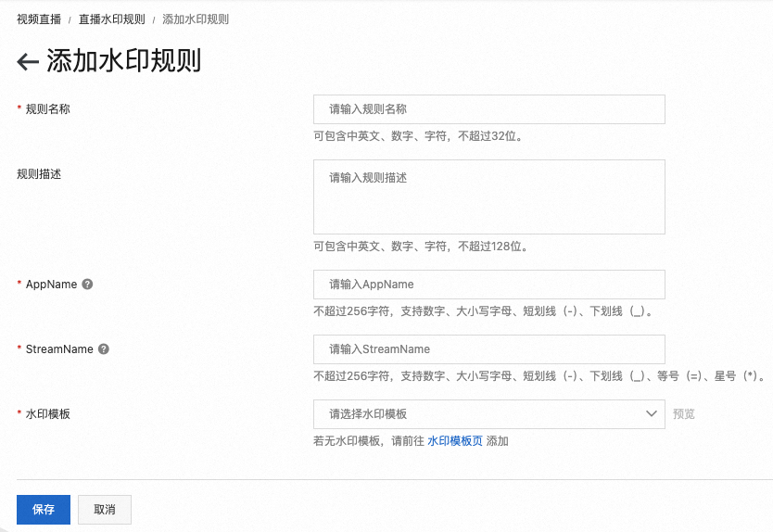Open the 水印模板页 link
This screenshot has height=532, width=773.
455,441
